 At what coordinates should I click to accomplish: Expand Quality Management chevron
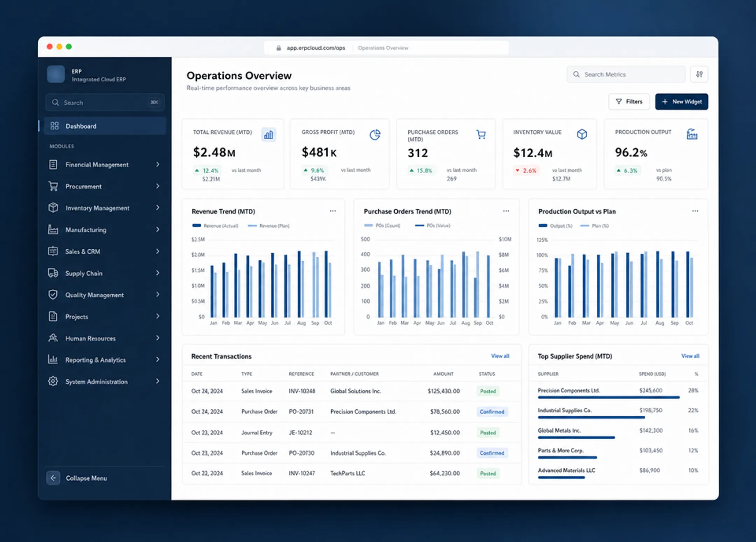click(x=158, y=294)
